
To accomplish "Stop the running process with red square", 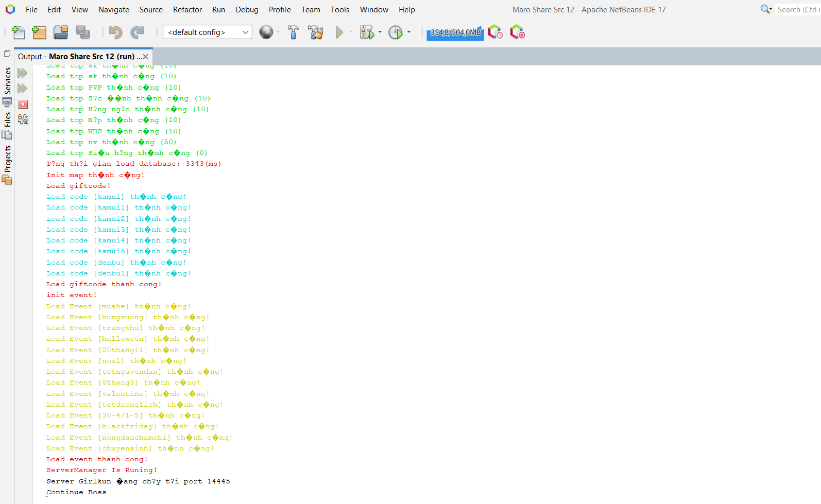I will pos(23,105).
